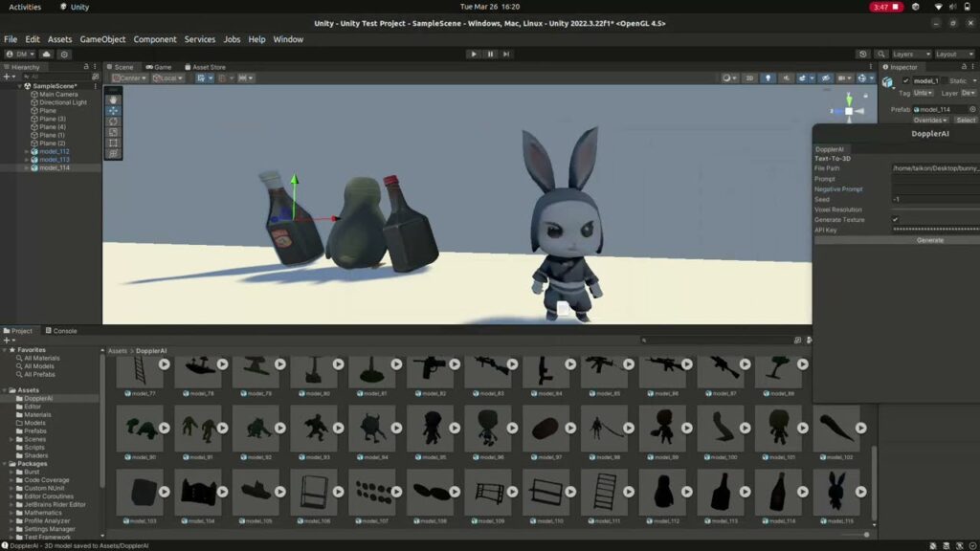Select the Hand tool in Scene toolbar
Screen dimensions: 980x551
113,99
